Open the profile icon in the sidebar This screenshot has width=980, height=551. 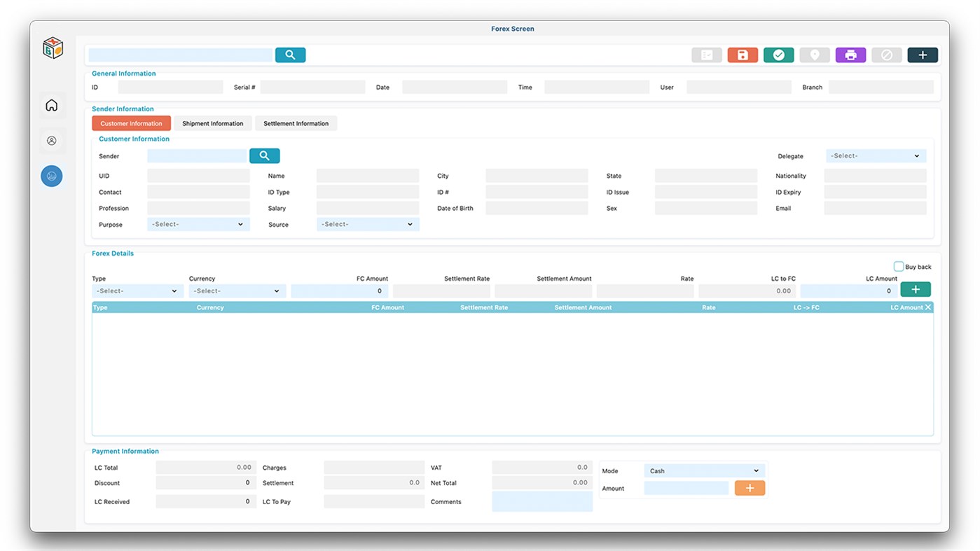(x=51, y=140)
